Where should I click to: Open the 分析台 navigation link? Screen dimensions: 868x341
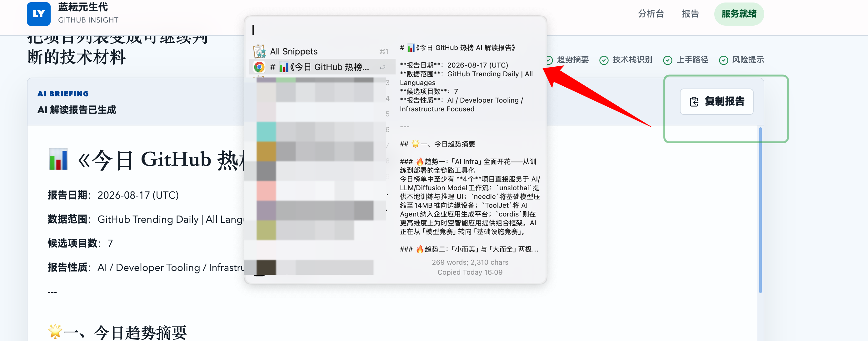coord(651,14)
